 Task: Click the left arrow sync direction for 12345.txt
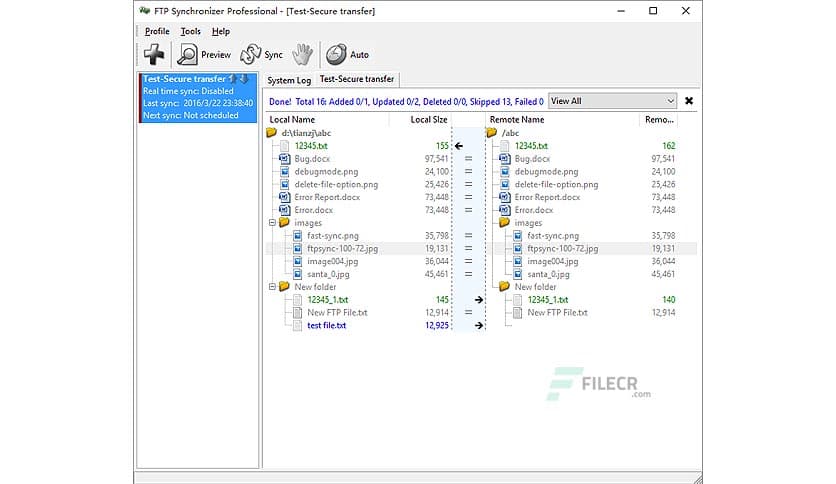[x=459, y=146]
